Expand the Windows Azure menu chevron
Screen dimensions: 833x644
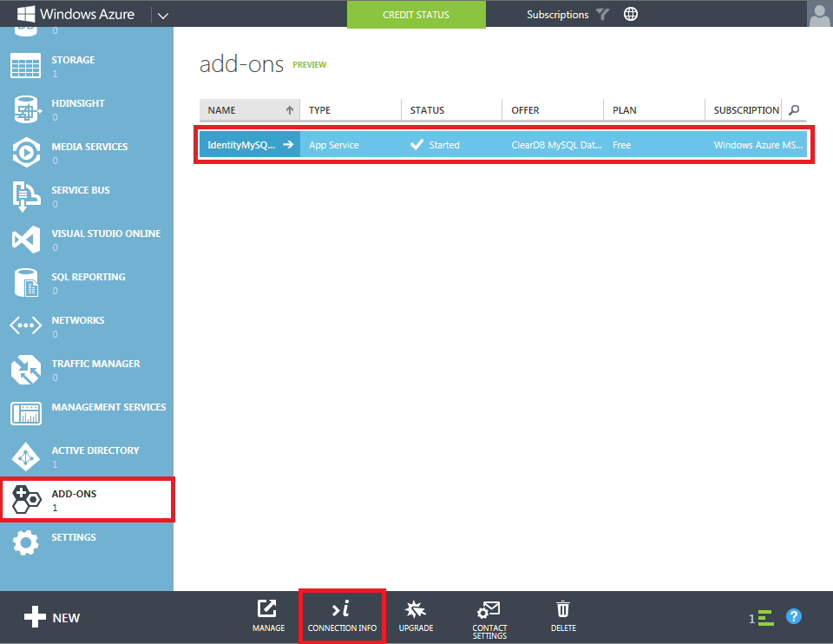(163, 14)
